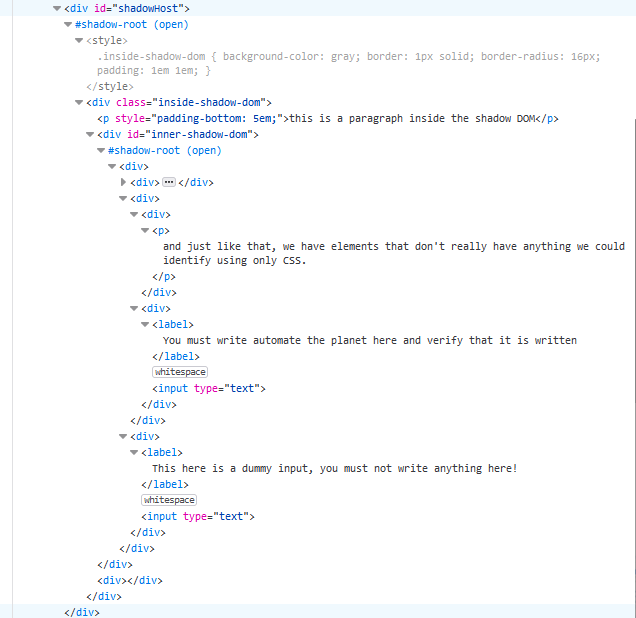The image size is (636, 618).
Task: Collapse the dummy input label twisty
Action: point(134,452)
